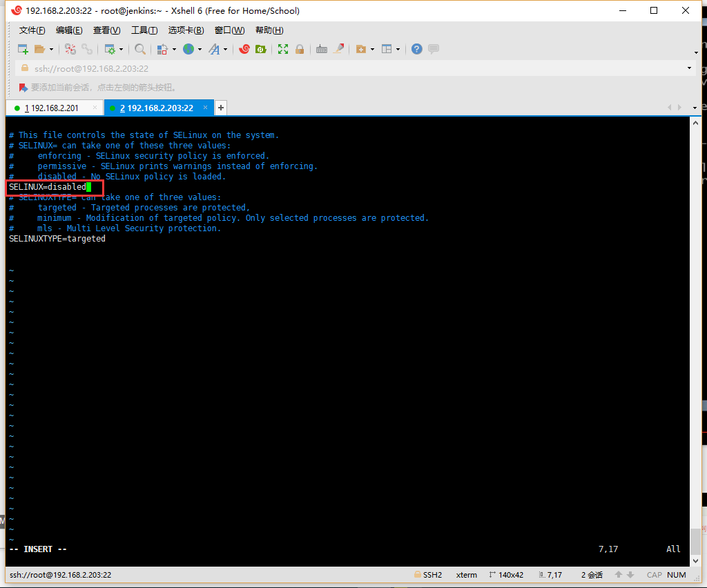This screenshot has height=588, width=707.
Task: Click the Reconnect chain-link icon
Action: click(x=87, y=49)
